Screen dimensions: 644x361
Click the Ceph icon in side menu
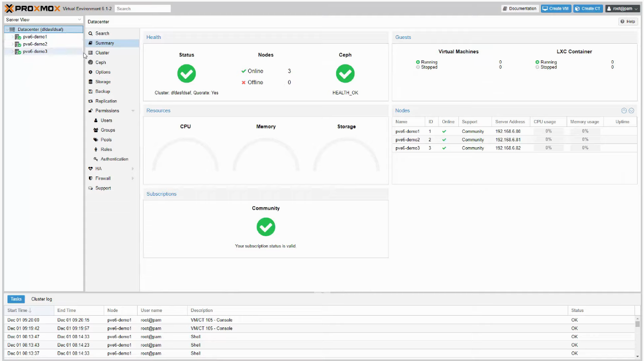(x=91, y=62)
